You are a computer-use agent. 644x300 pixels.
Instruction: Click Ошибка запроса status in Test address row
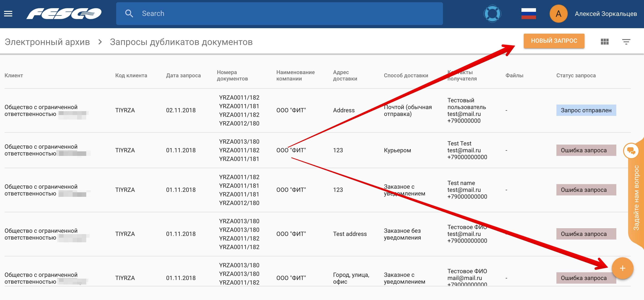point(586,234)
